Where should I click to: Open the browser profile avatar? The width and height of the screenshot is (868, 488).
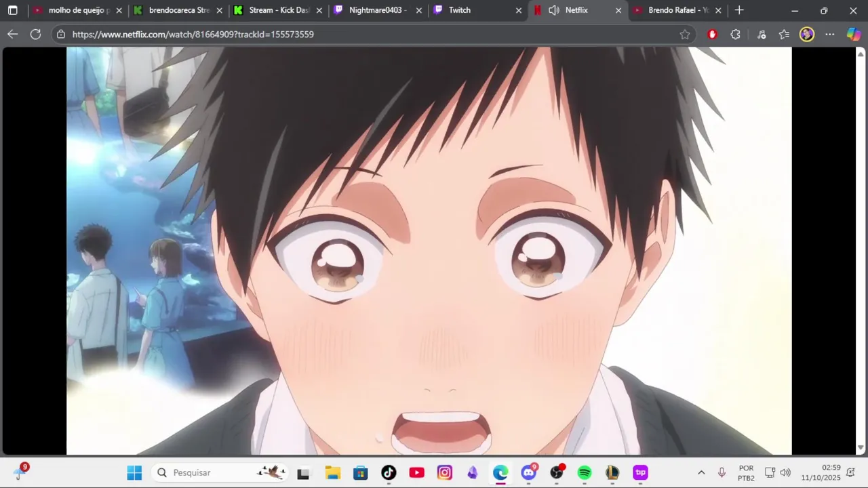[x=806, y=34]
